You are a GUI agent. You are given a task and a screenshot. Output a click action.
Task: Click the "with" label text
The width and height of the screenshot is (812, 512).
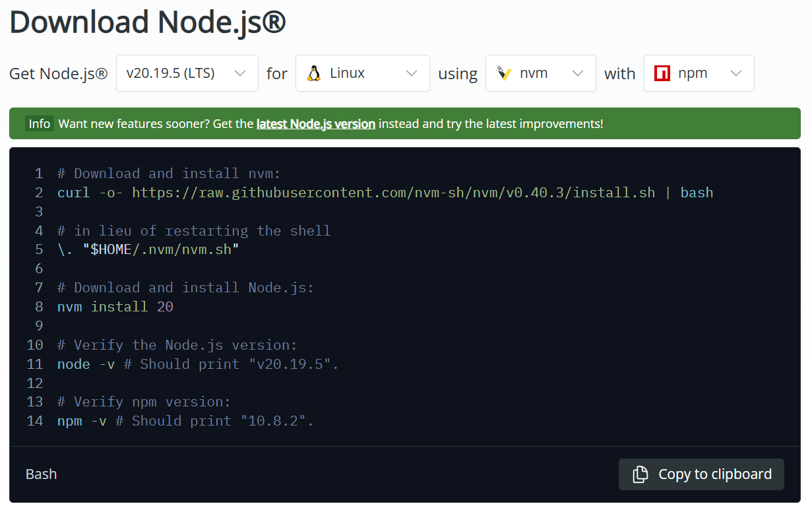(620, 73)
